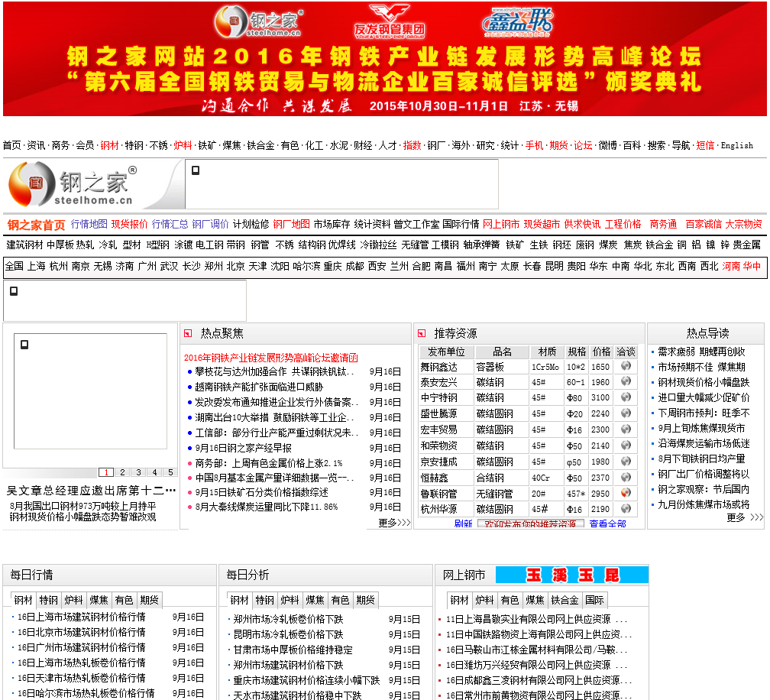Image resolution: width=770 pixels, height=700 pixels.
Task: Open chat icon for 和荣物资 row
Action: 626,445
